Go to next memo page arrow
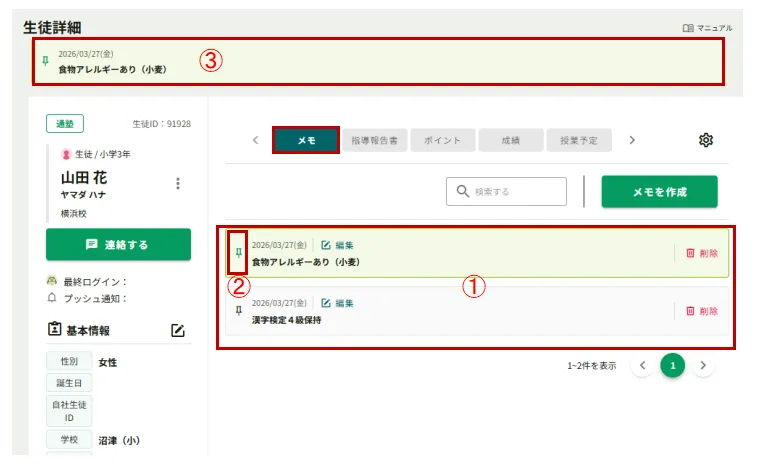The width and height of the screenshot is (771, 467). [x=704, y=366]
